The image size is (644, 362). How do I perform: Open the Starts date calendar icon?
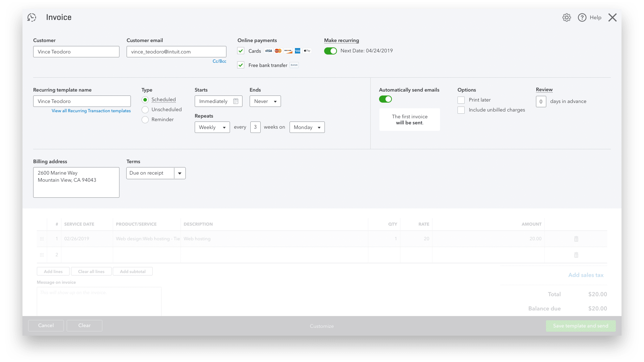pyautogui.click(x=236, y=101)
